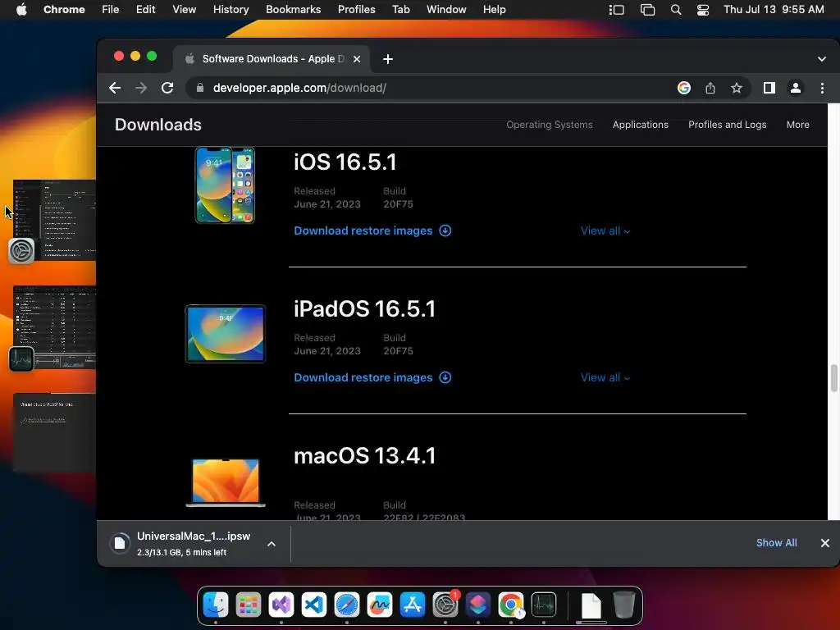Open the Window menu
Viewport: 840px width, 630px height.
point(446,10)
